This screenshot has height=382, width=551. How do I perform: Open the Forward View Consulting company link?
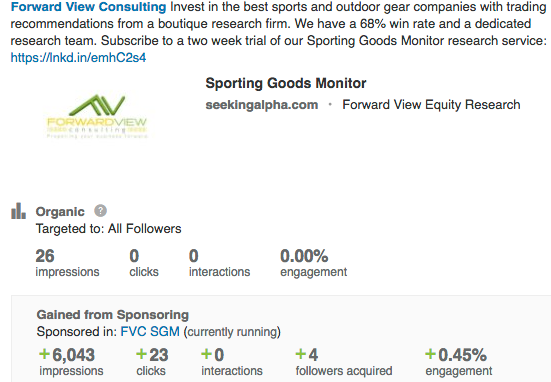point(88,7)
